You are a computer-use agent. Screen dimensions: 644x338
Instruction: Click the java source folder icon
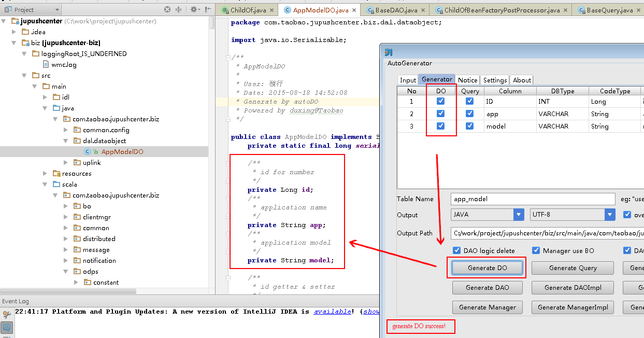click(x=56, y=108)
